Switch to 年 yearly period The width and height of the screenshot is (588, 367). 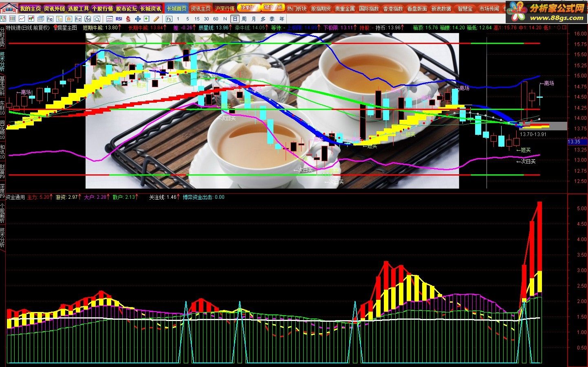tap(282, 19)
